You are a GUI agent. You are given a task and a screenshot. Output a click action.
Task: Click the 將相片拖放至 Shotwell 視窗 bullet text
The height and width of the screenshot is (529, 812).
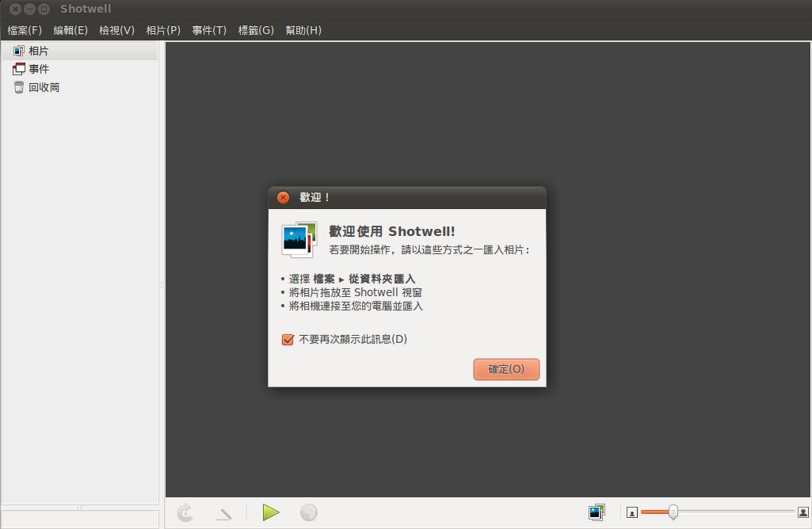point(355,292)
